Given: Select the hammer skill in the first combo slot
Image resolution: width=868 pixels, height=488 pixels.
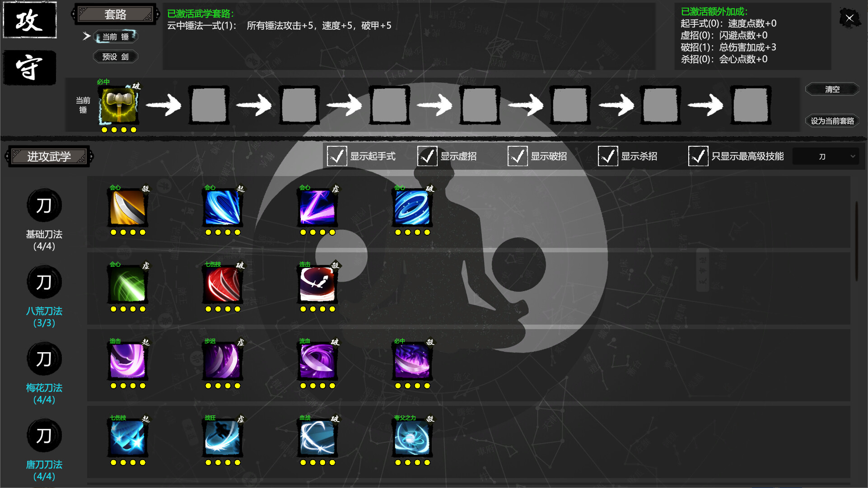Looking at the screenshot, I should (x=118, y=105).
